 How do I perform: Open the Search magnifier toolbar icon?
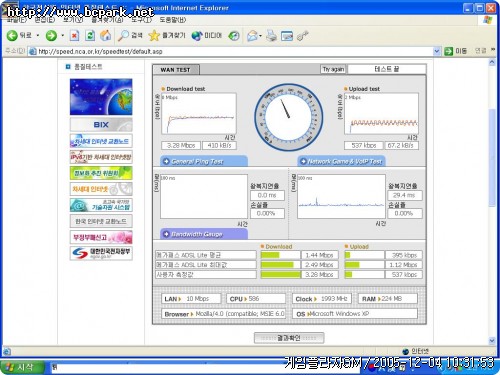tap(123, 35)
